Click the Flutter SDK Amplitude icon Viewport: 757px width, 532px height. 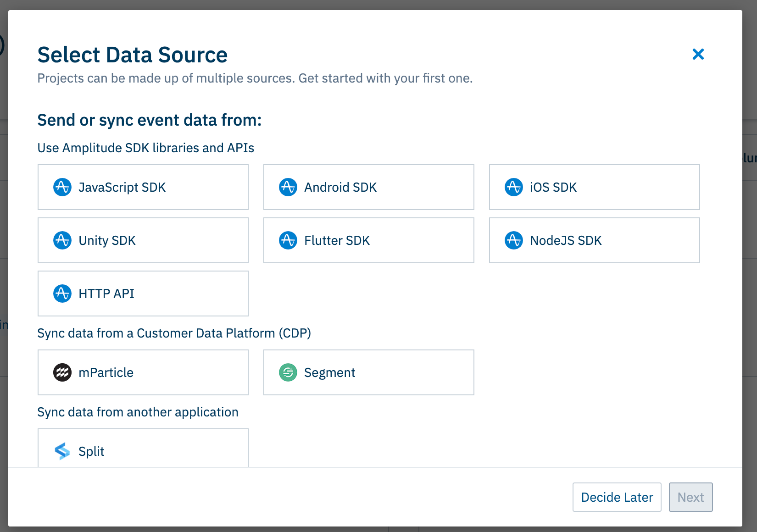tap(288, 240)
